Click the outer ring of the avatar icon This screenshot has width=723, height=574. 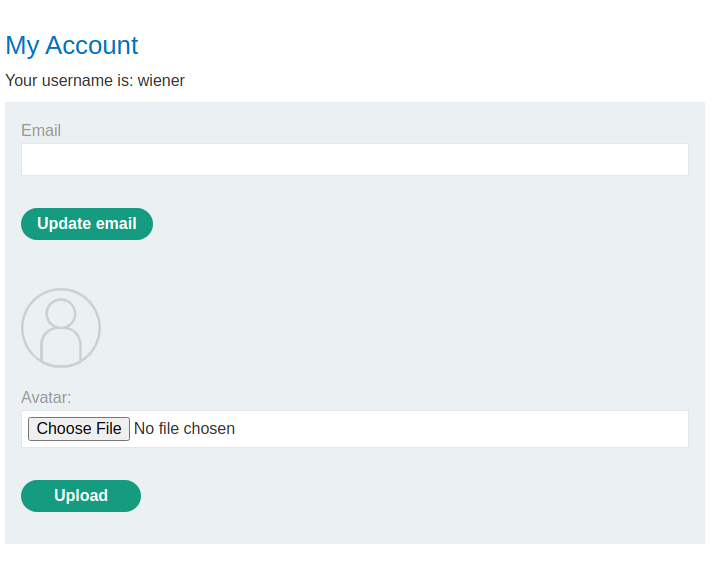tap(23, 328)
